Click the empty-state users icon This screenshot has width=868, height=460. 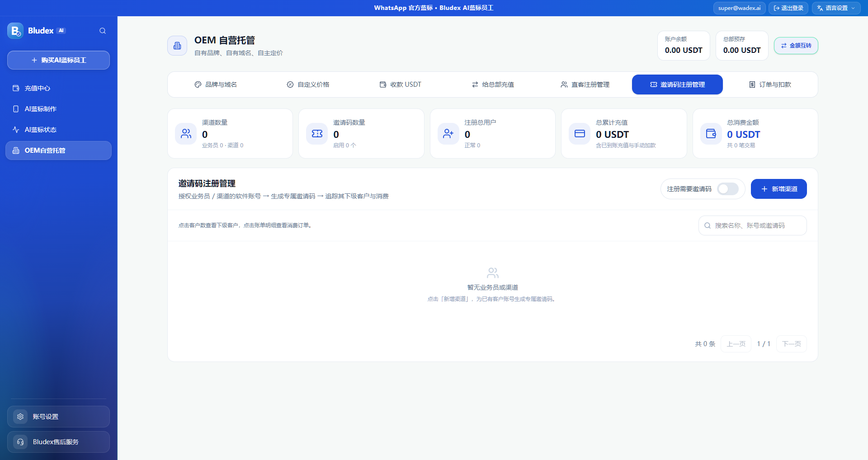[x=493, y=273]
